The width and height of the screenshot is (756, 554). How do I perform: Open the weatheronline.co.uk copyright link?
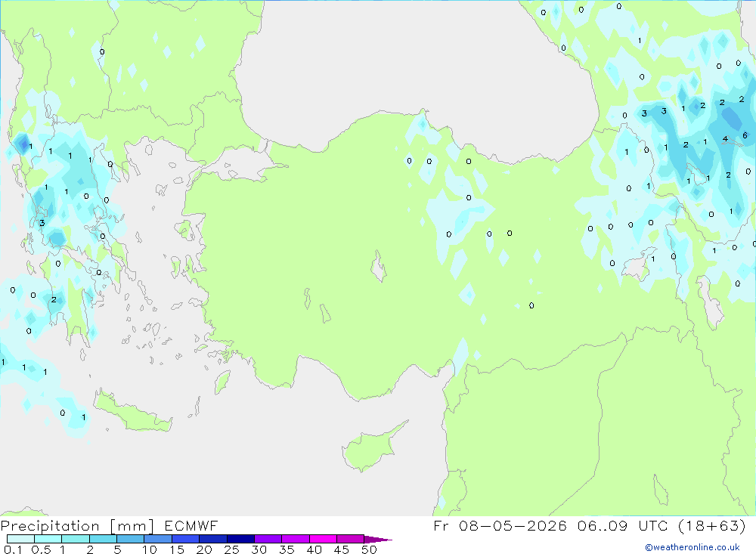pyautogui.click(x=692, y=547)
